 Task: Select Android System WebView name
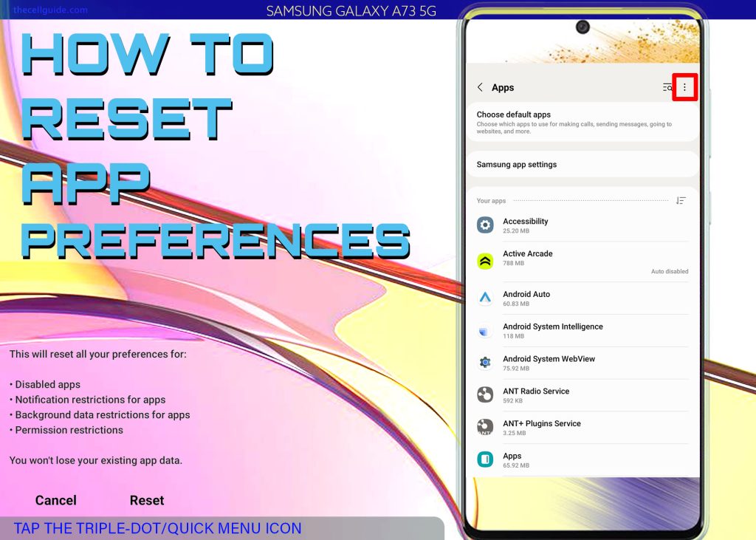tap(549, 358)
